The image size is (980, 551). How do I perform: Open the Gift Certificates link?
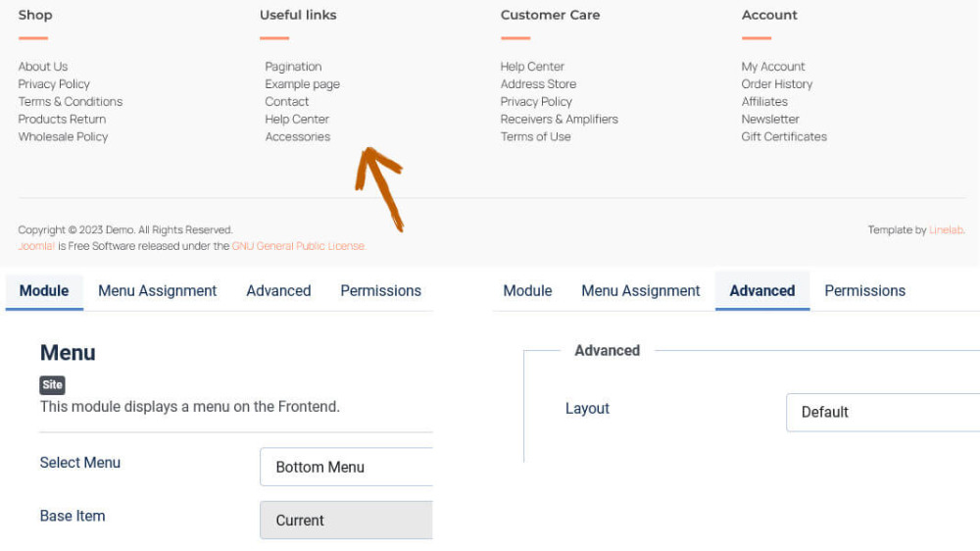click(784, 137)
